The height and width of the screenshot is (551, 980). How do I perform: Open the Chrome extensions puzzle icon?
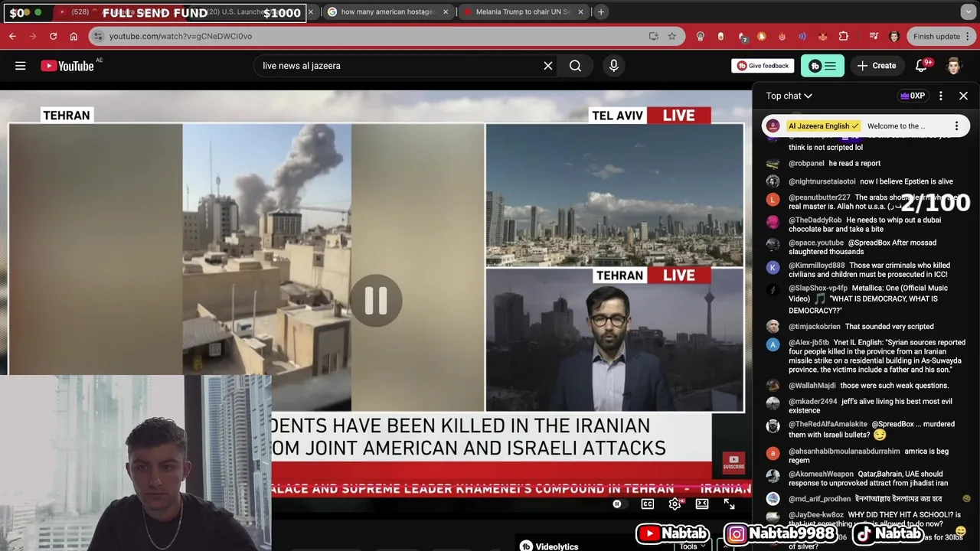click(843, 36)
